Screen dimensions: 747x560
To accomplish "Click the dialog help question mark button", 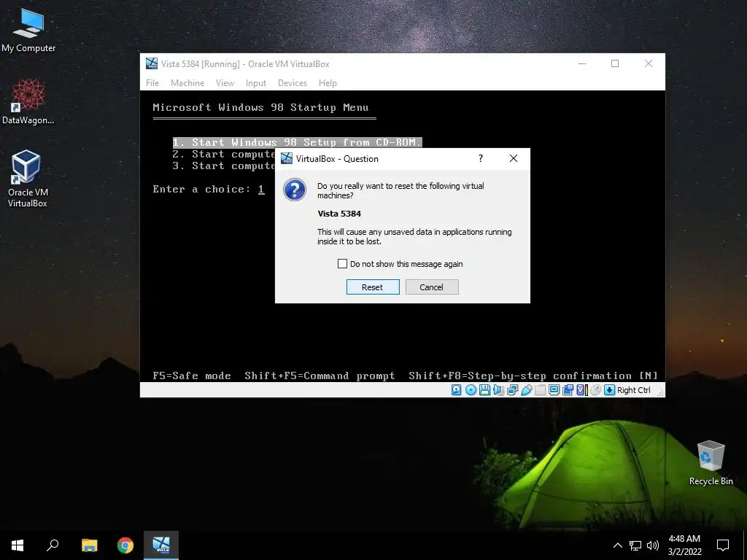I will click(481, 158).
